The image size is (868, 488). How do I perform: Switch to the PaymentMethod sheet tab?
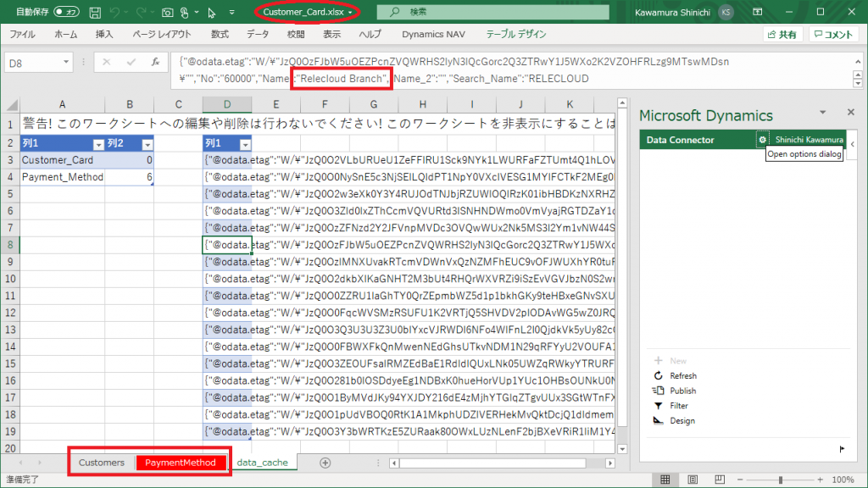(x=181, y=463)
